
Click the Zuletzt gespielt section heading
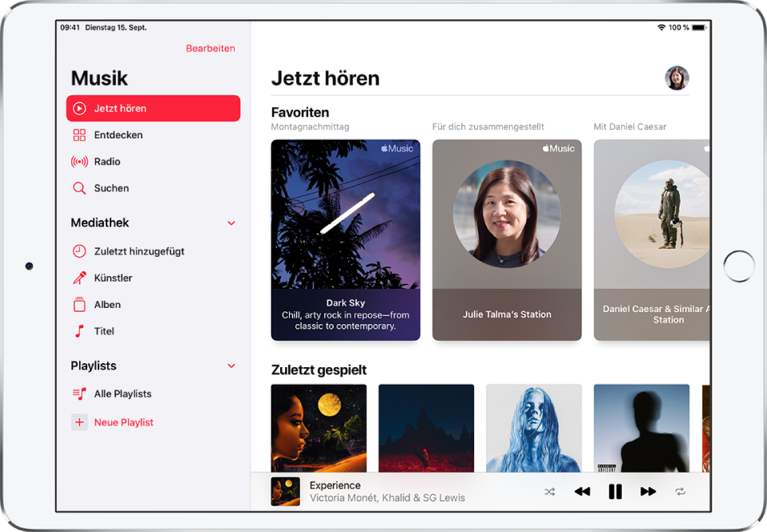tap(319, 370)
